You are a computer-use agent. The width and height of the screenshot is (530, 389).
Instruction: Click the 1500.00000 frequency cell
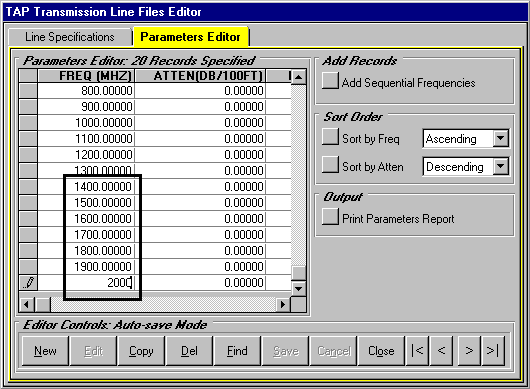click(x=86, y=202)
